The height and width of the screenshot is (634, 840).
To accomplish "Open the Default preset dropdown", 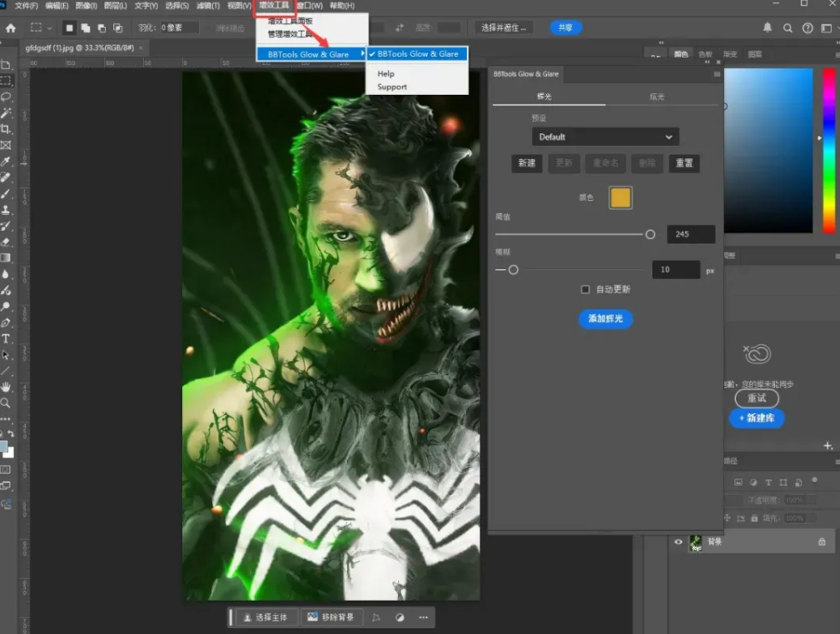I will coord(605,137).
